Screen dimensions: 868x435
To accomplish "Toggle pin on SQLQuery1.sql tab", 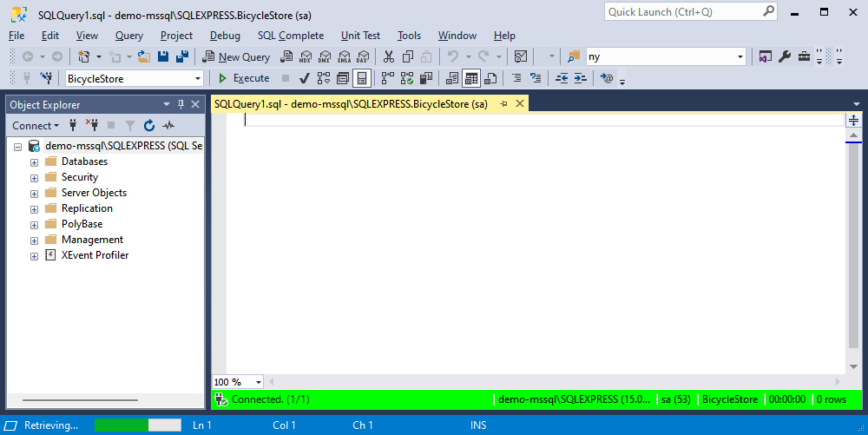I will pyautogui.click(x=503, y=104).
